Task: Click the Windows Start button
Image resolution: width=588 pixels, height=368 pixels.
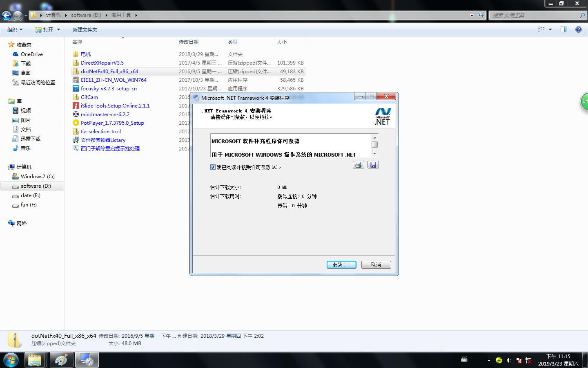Action: 11,360
